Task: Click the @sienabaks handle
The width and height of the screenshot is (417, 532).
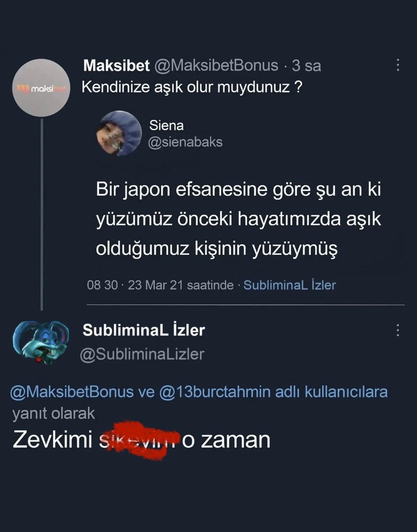Action: coord(185,142)
